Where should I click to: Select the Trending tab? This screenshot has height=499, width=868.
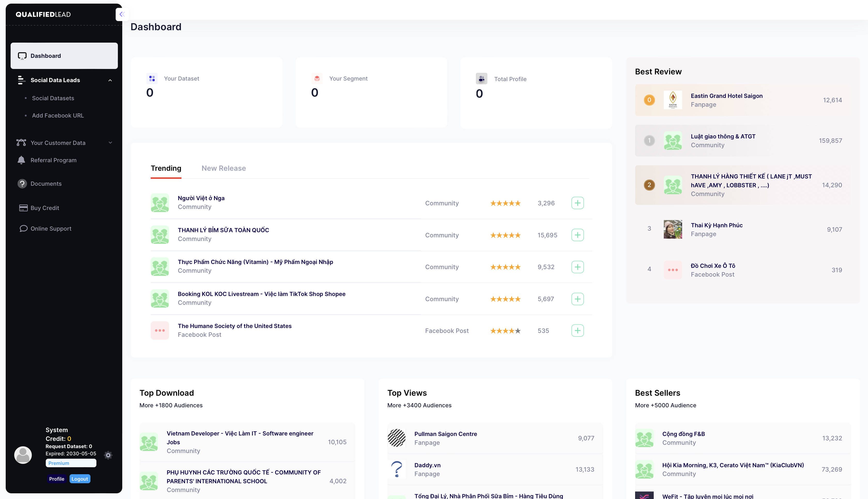[x=166, y=168]
